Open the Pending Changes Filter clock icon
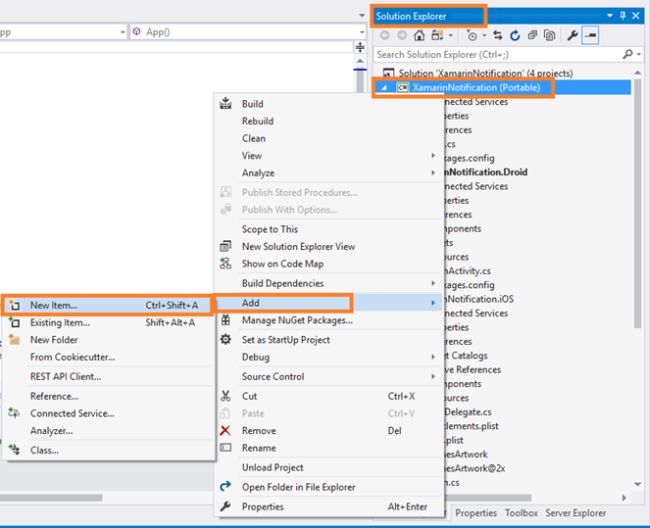Image resolution: width=650 pixels, height=528 pixels. pyautogui.click(x=472, y=36)
